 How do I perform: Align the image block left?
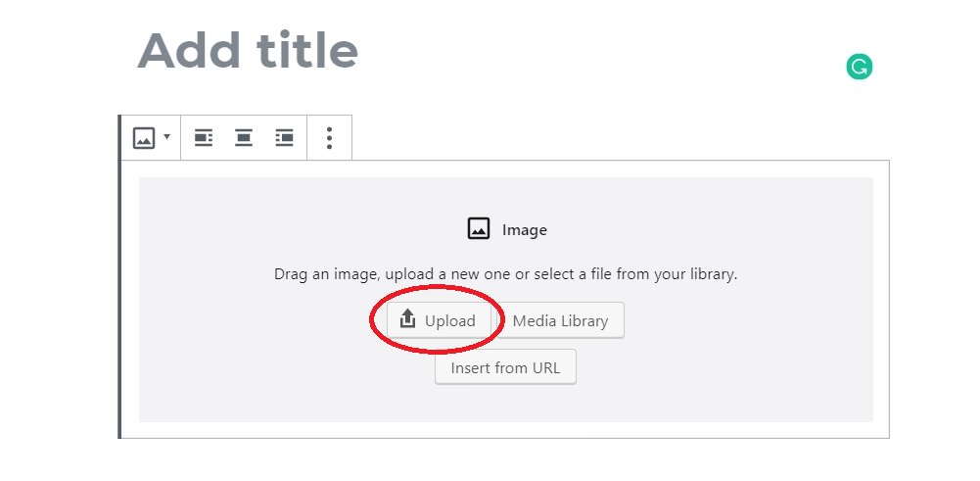pyautogui.click(x=204, y=138)
